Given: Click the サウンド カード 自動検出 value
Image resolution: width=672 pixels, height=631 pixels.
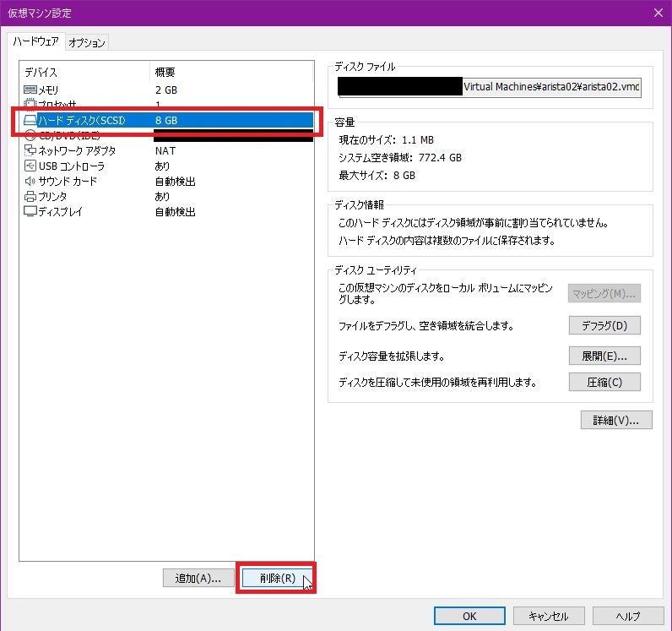Looking at the screenshot, I should pyautogui.click(x=176, y=181).
